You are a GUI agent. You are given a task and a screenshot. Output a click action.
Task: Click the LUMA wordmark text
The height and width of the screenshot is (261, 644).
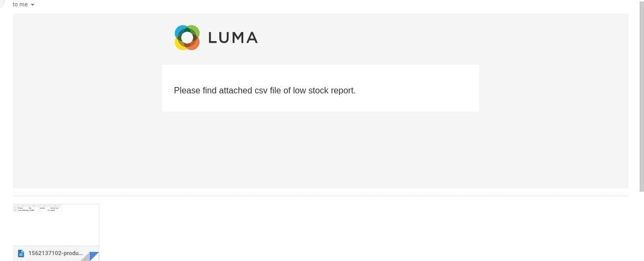233,37
